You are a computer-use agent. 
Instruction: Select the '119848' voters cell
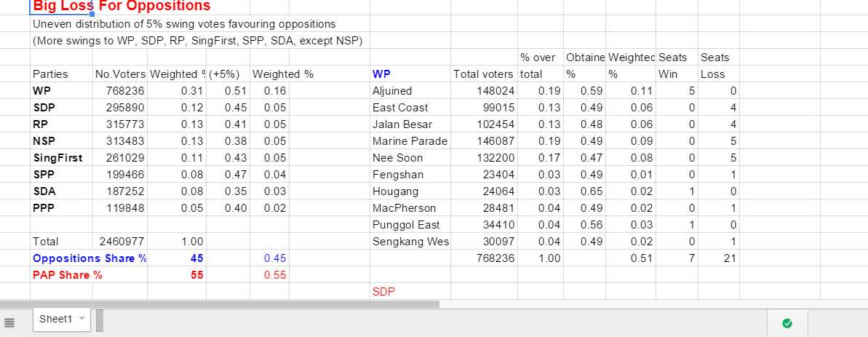pyautogui.click(x=120, y=208)
